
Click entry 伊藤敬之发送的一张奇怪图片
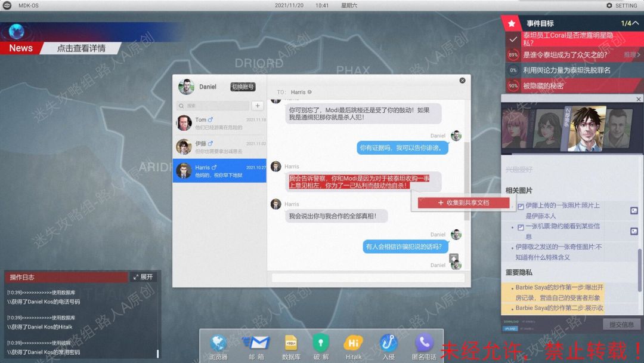[x=558, y=252]
